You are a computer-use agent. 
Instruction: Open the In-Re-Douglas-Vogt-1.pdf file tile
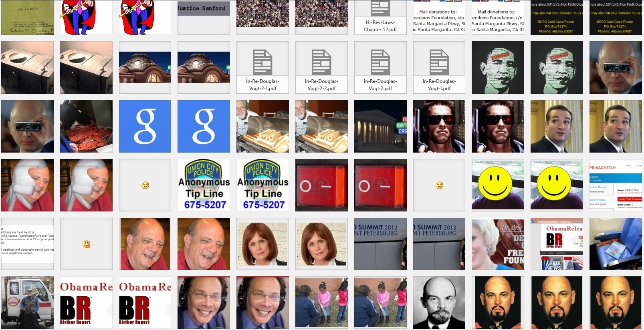(439, 67)
